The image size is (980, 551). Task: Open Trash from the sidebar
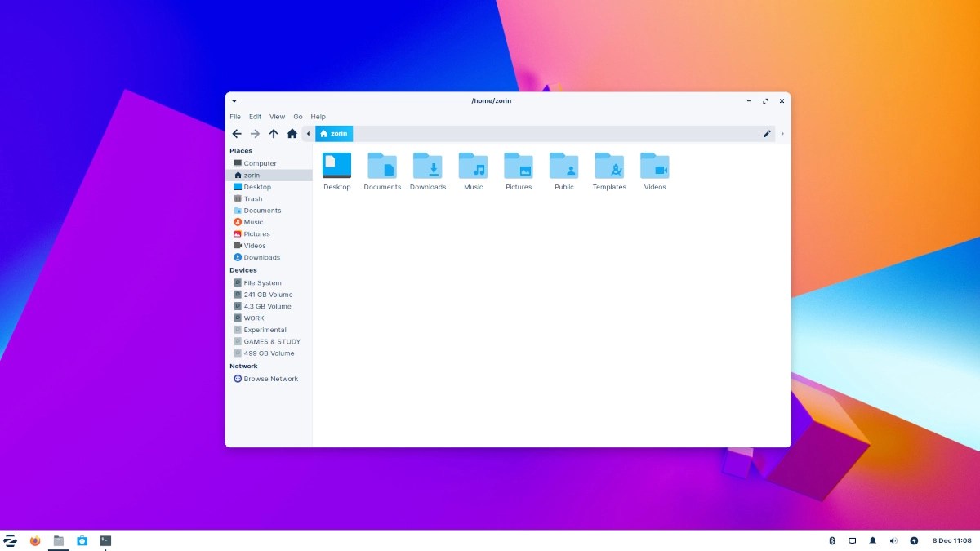(x=252, y=198)
